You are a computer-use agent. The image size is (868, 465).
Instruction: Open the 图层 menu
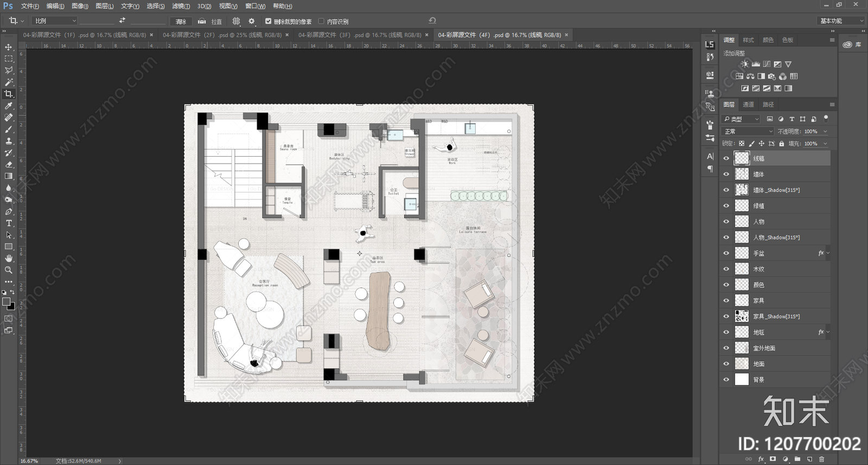click(104, 6)
